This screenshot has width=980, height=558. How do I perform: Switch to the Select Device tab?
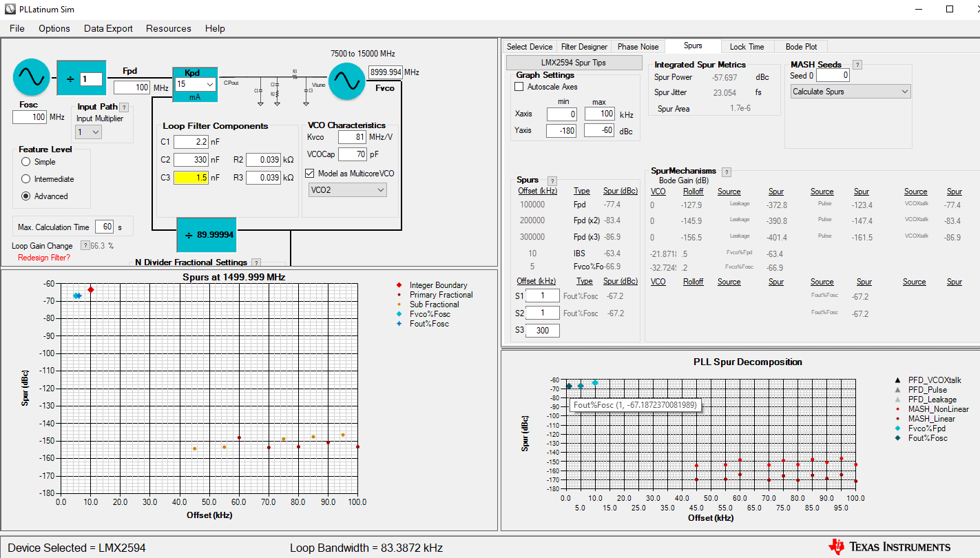click(530, 47)
